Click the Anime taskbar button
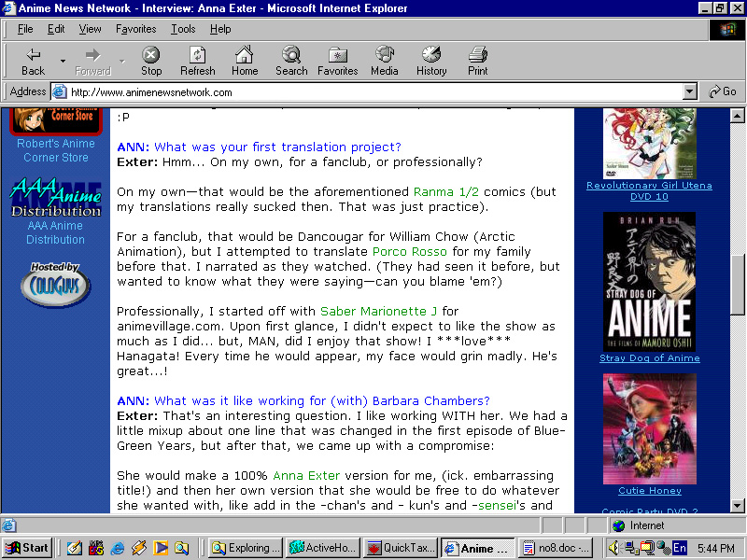Image resolution: width=747 pixels, height=560 pixels. (x=477, y=548)
